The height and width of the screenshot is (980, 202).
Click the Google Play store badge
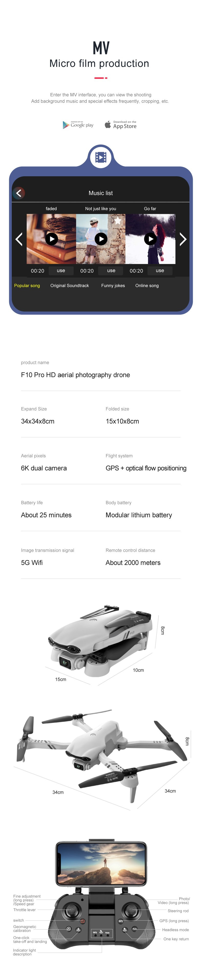click(78, 125)
